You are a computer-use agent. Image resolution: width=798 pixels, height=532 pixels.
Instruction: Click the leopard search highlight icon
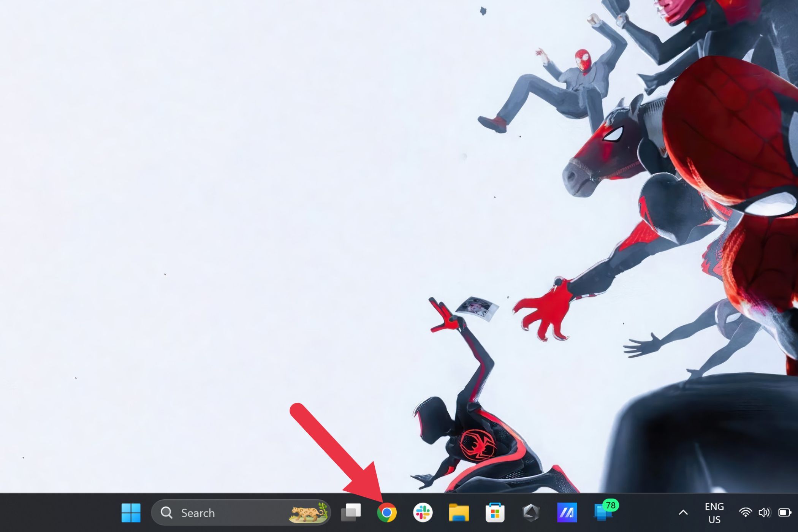pyautogui.click(x=308, y=513)
